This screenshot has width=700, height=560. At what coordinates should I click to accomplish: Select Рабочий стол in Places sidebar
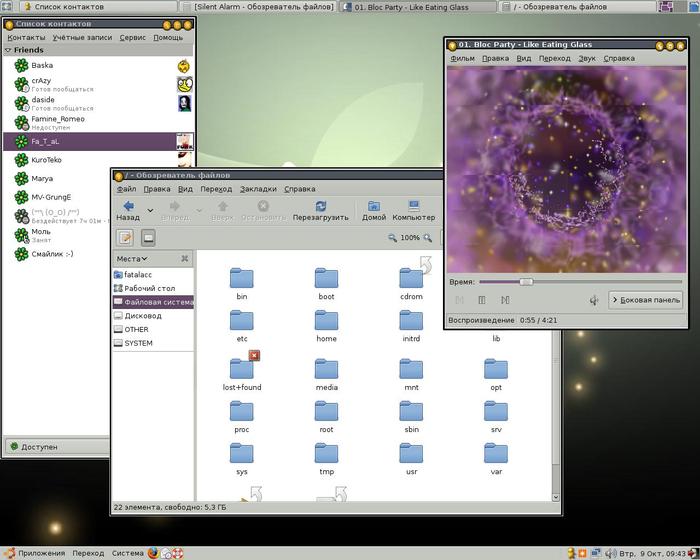153,288
